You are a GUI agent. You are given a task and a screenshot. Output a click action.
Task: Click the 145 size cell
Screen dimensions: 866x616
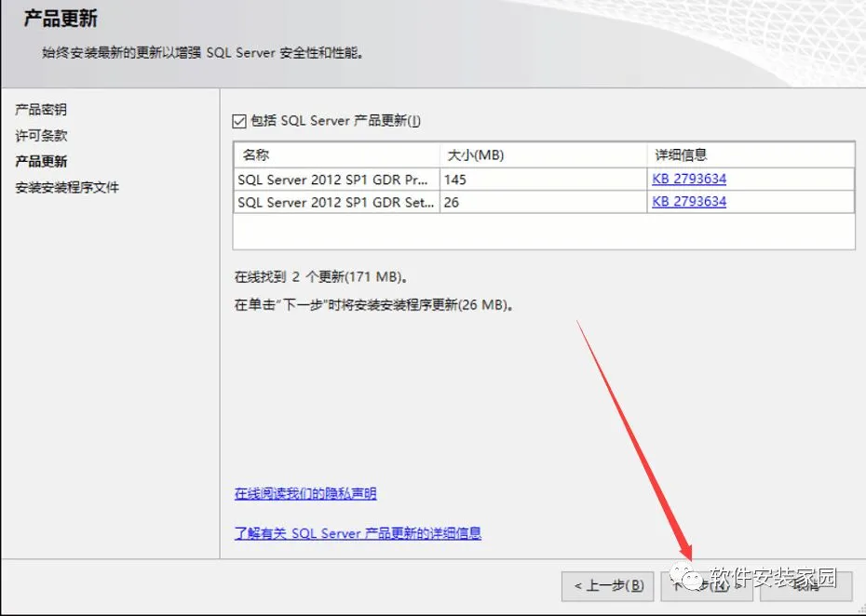click(544, 180)
